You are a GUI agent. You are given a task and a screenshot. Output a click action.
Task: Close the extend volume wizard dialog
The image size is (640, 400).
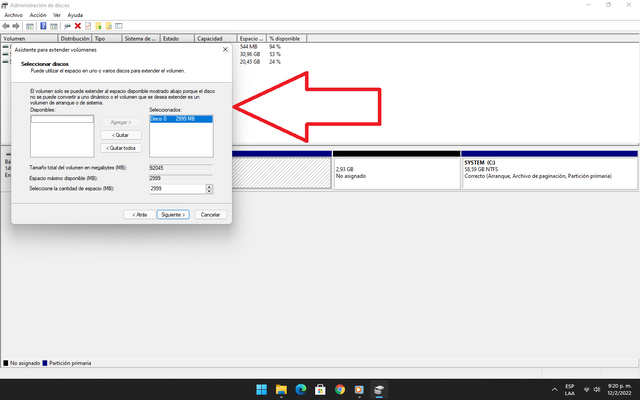[225, 49]
